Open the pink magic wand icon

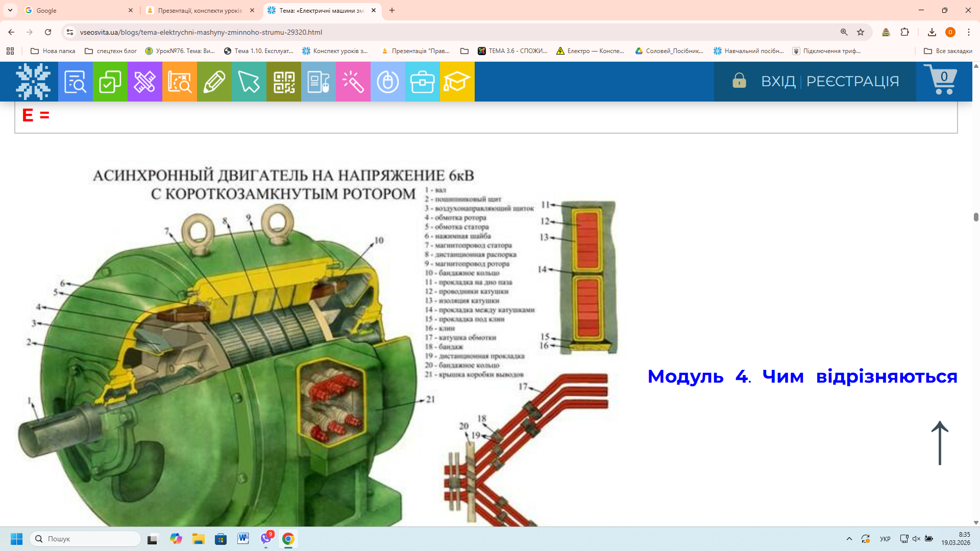pos(353,82)
